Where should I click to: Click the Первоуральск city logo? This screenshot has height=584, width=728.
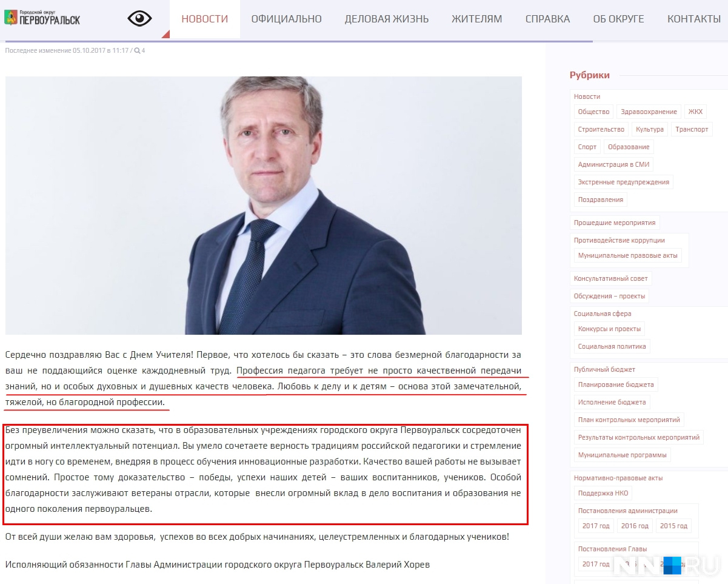click(42, 17)
